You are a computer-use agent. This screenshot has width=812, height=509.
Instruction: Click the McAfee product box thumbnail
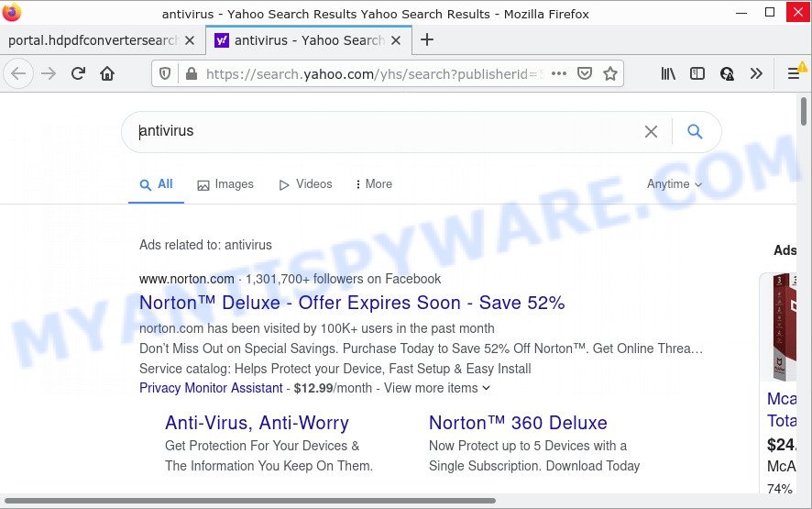point(784,326)
